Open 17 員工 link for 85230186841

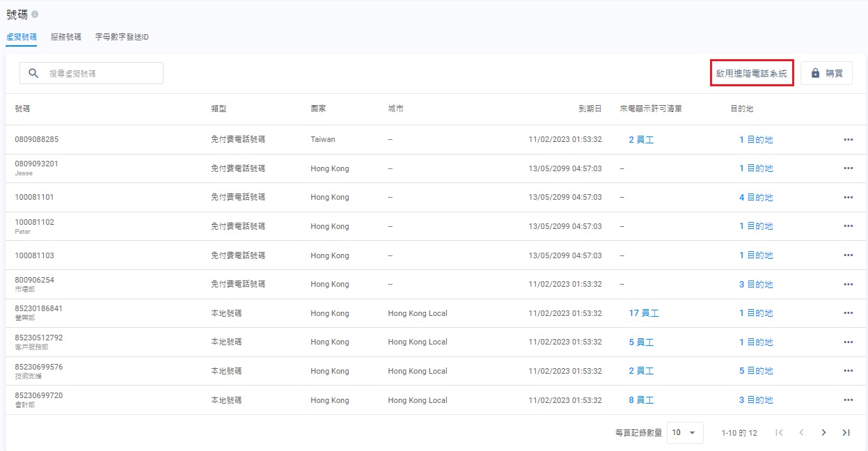tap(644, 313)
